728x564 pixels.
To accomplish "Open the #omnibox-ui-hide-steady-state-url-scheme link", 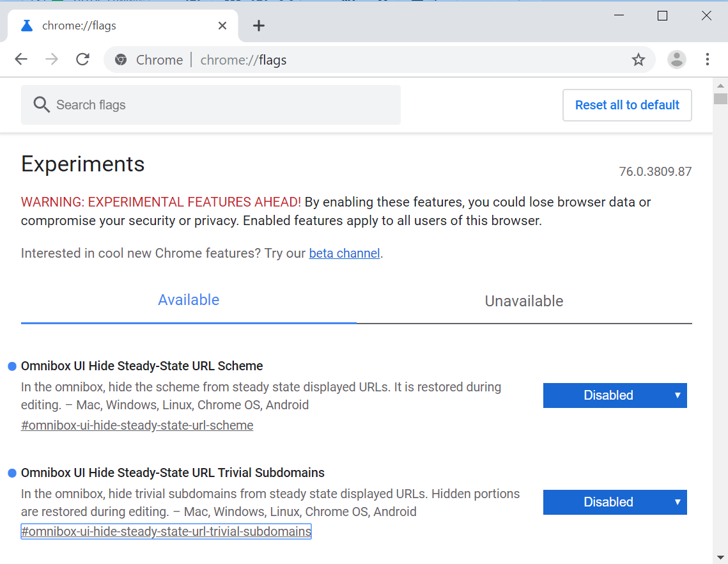I will (x=137, y=425).
